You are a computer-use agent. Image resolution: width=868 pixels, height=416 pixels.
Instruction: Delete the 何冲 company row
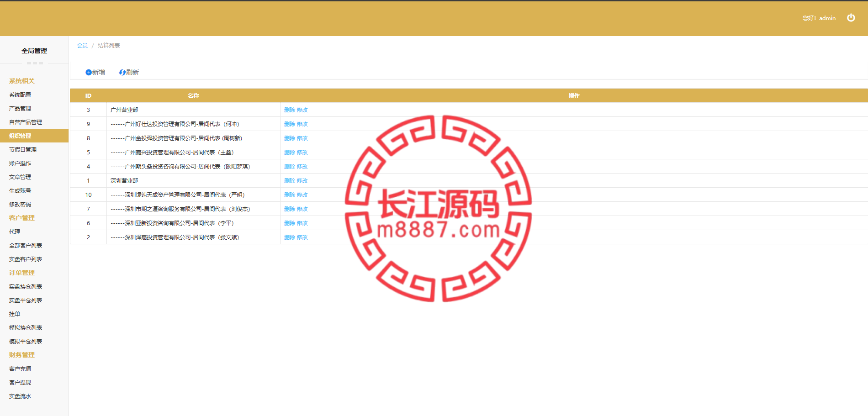290,124
